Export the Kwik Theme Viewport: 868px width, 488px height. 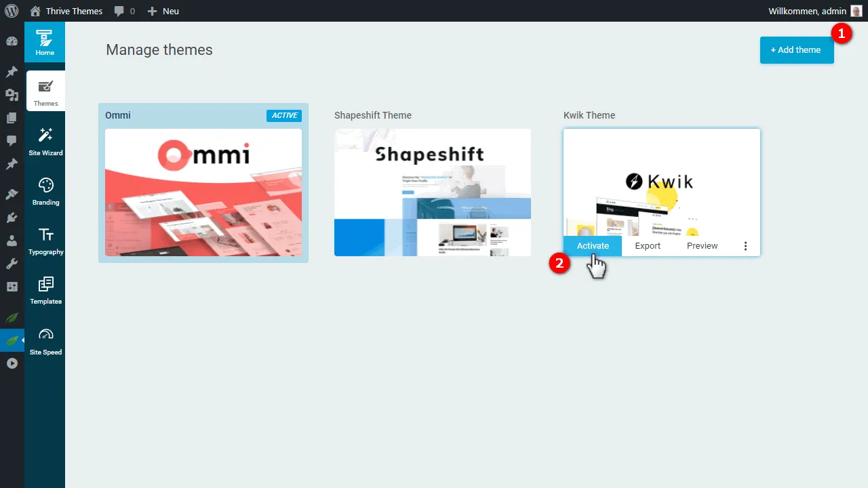coord(648,246)
